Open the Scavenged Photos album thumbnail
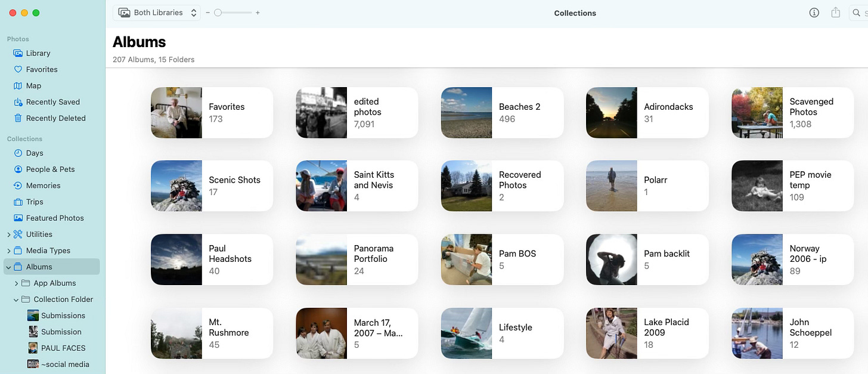The image size is (868, 374). click(757, 113)
